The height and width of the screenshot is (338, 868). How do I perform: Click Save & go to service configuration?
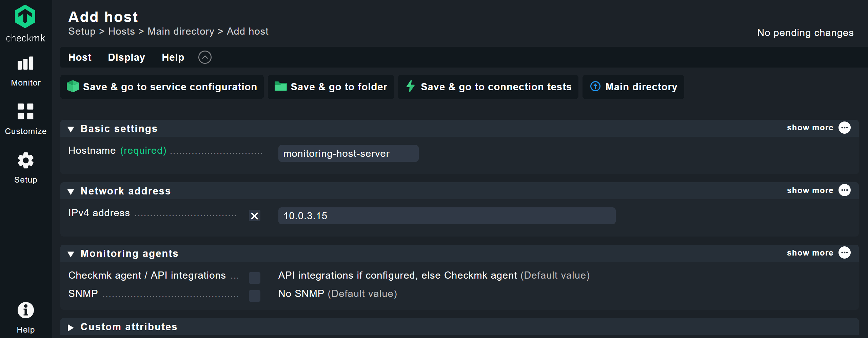point(162,87)
